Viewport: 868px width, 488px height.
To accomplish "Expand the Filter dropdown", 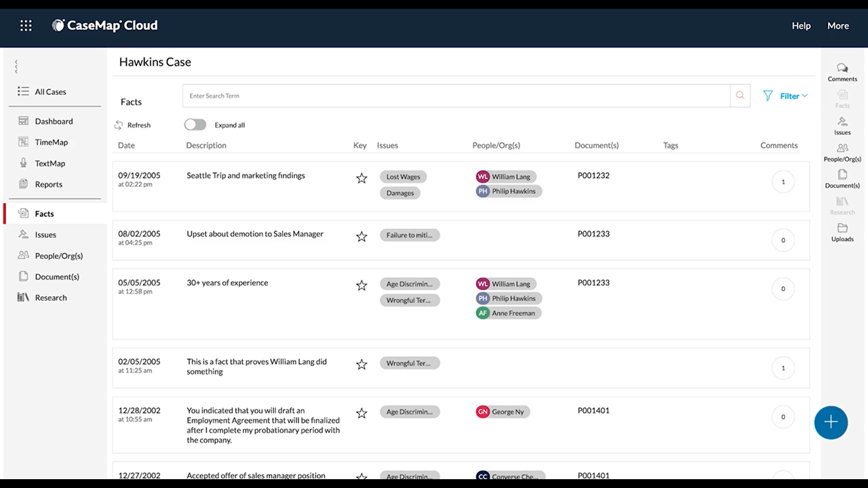I will pos(785,96).
